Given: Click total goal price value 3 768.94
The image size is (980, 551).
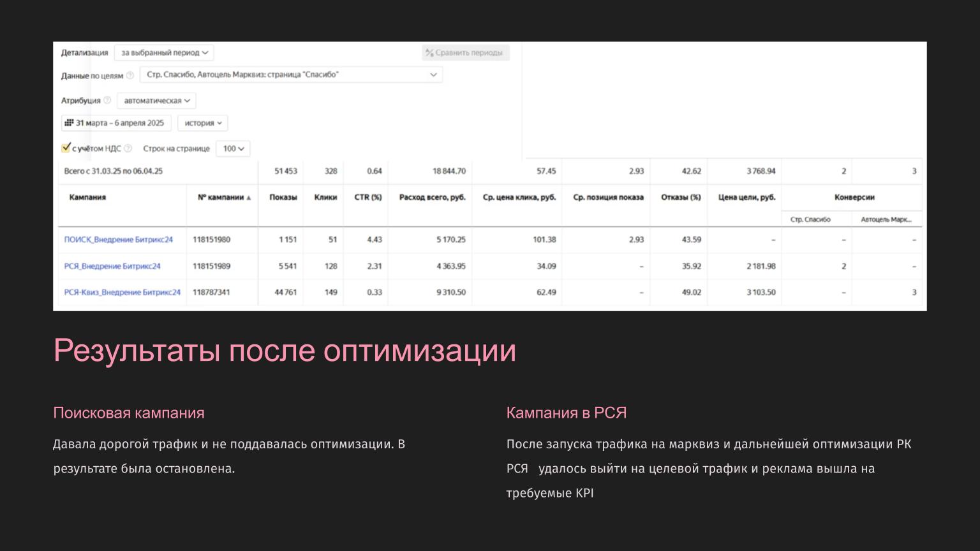Looking at the screenshot, I should (x=761, y=172).
